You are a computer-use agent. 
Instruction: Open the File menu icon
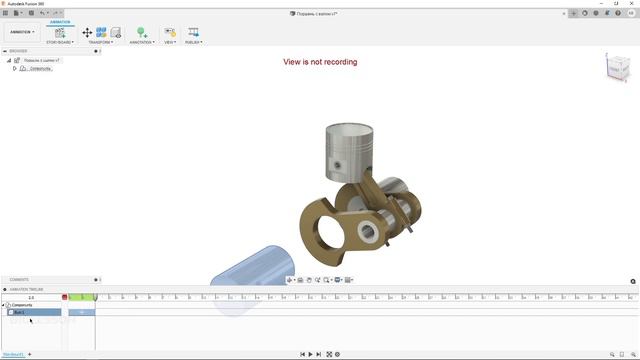click(x=17, y=13)
